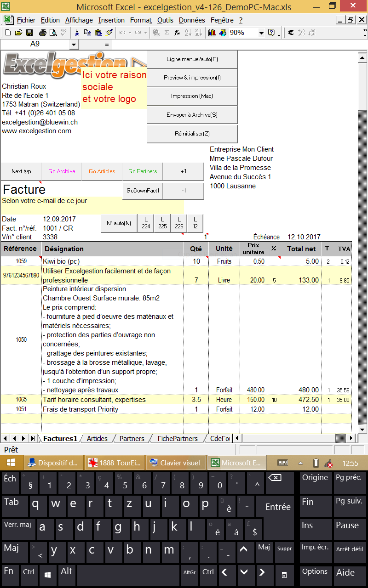
Task: Apply the euro currency format icon
Action: (291, 33)
